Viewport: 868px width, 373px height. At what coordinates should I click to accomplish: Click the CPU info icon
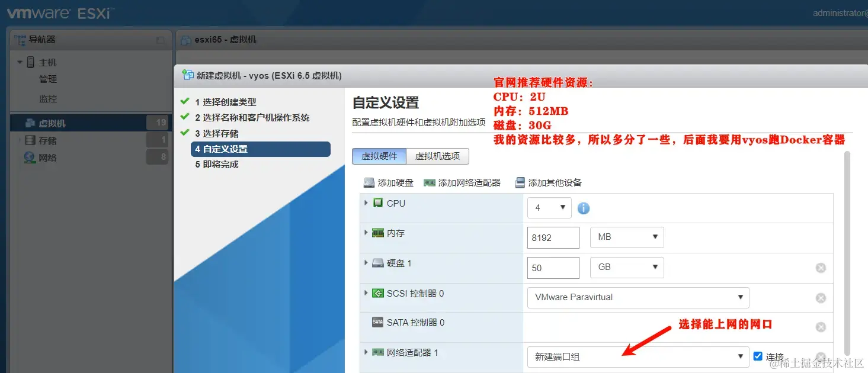(x=583, y=208)
